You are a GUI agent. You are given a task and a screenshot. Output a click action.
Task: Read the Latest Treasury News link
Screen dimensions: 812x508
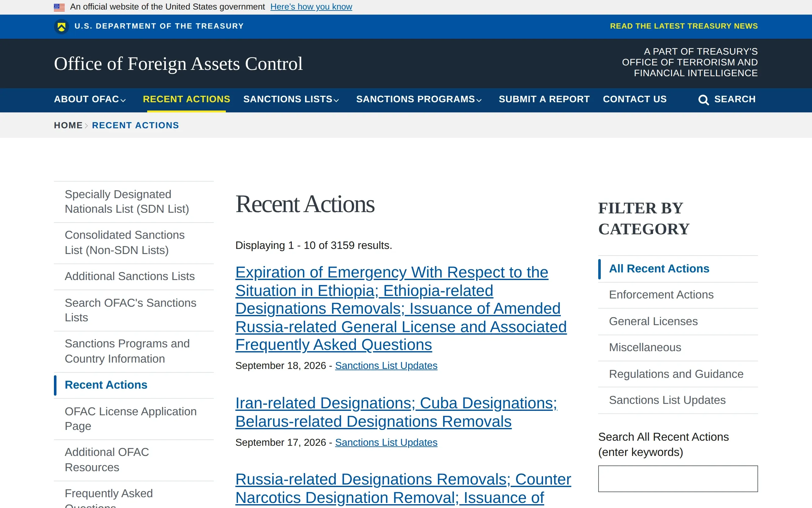point(684,26)
